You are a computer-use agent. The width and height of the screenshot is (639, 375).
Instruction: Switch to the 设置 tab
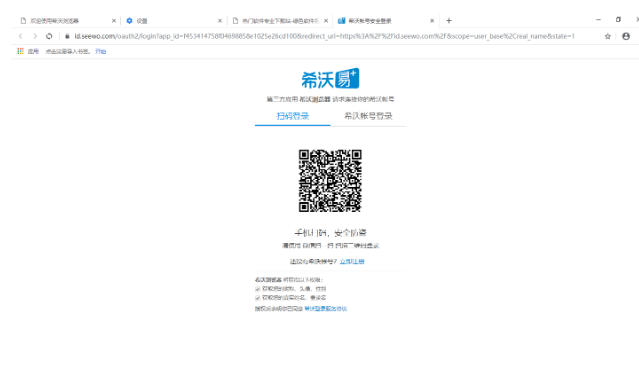[x=173, y=20]
